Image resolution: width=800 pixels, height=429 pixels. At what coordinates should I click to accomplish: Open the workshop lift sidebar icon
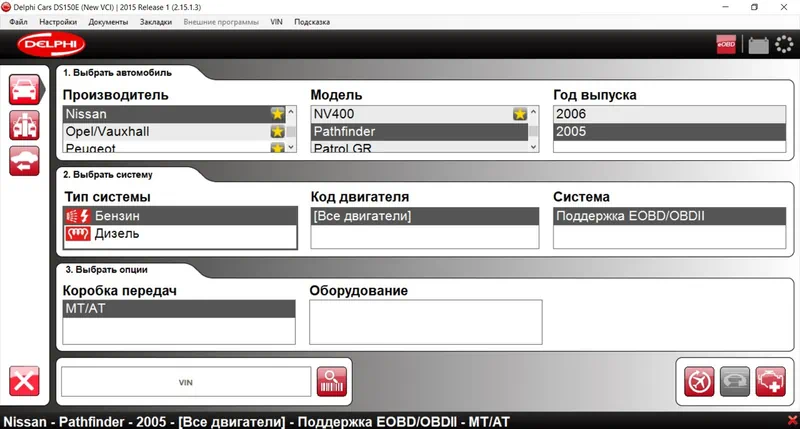(x=24, y=125)
